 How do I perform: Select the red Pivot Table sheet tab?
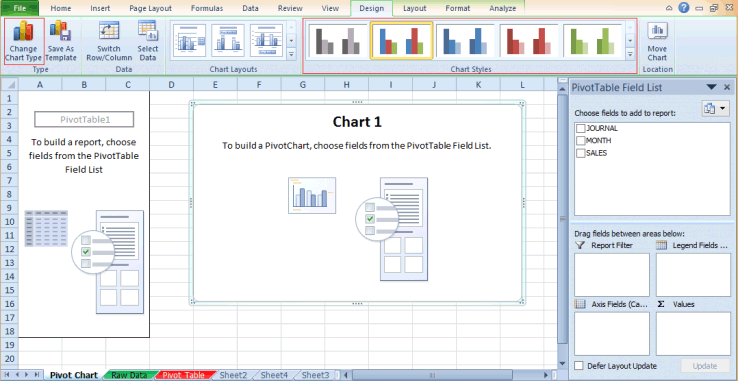click(x=183, y=375)
